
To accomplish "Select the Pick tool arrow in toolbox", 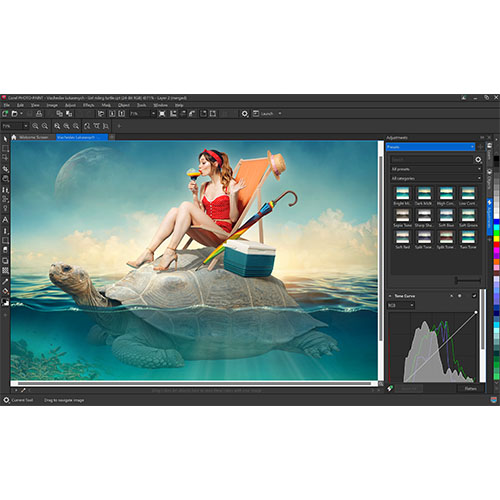I will pos(5,139).
